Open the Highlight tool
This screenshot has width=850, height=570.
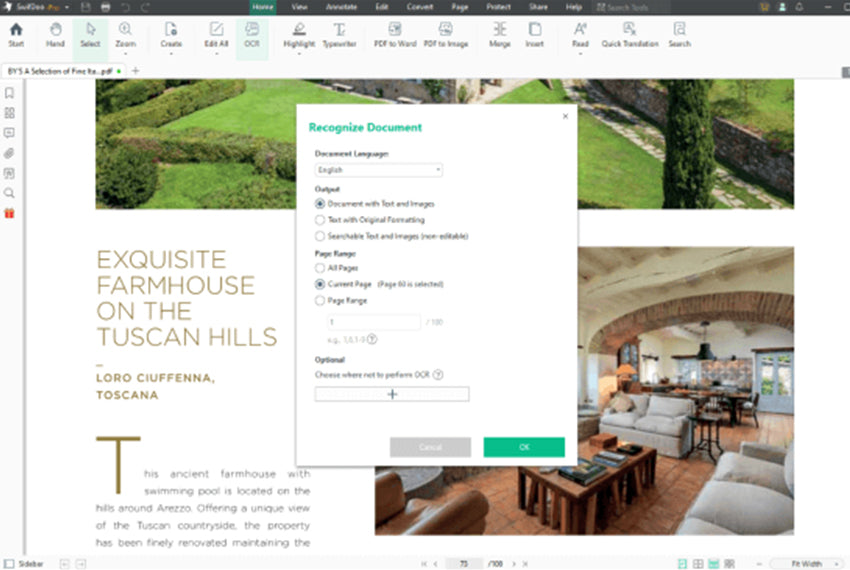298,35
